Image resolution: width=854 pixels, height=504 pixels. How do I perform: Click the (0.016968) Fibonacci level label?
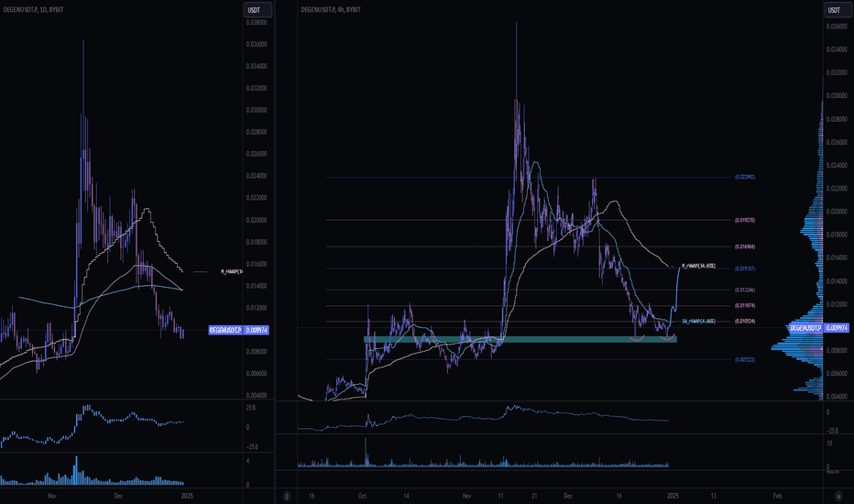(745, 247)
